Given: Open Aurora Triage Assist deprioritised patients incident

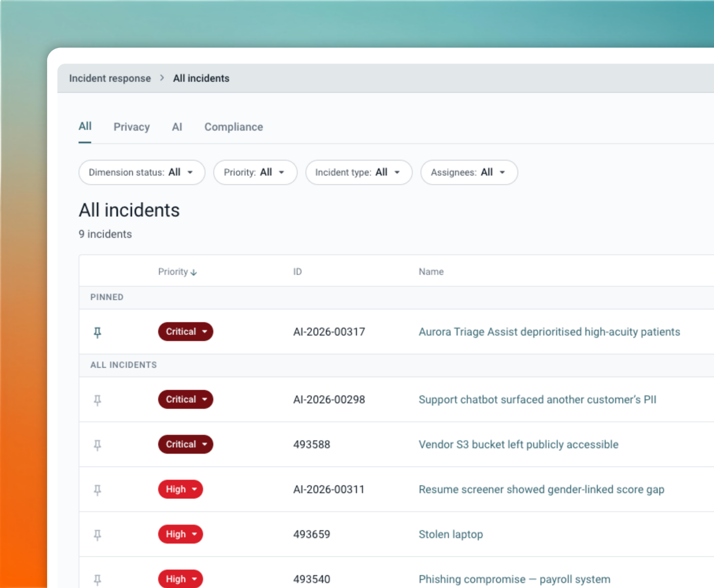Looking at the screenshot, I should click(549, 332).
